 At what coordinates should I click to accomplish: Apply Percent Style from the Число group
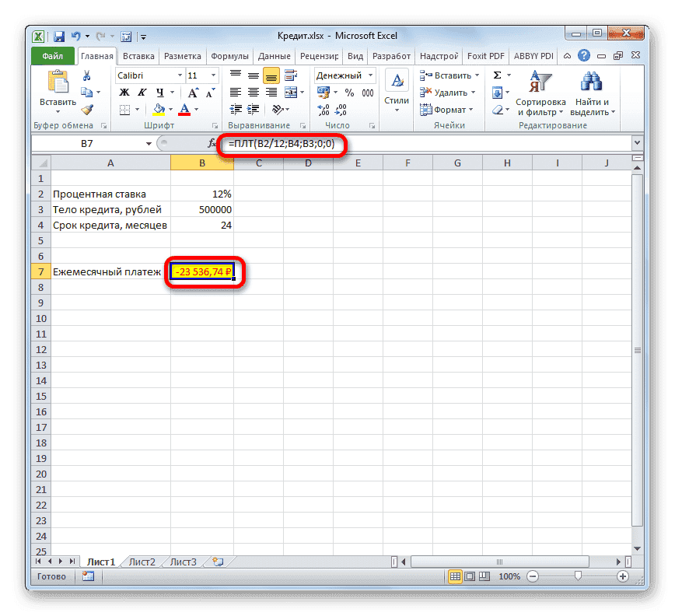click(x=350, y=92)
